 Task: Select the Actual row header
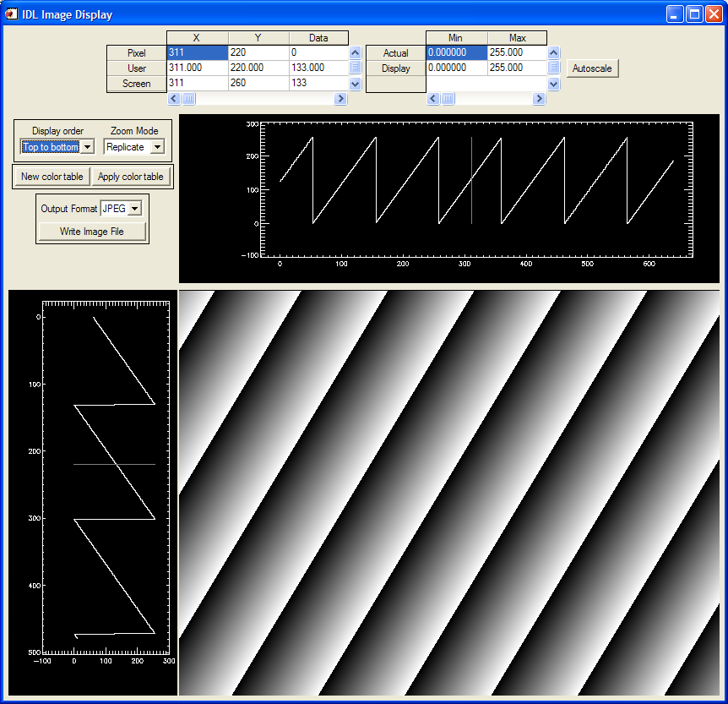pyautogui.click(x=396, y=52)
